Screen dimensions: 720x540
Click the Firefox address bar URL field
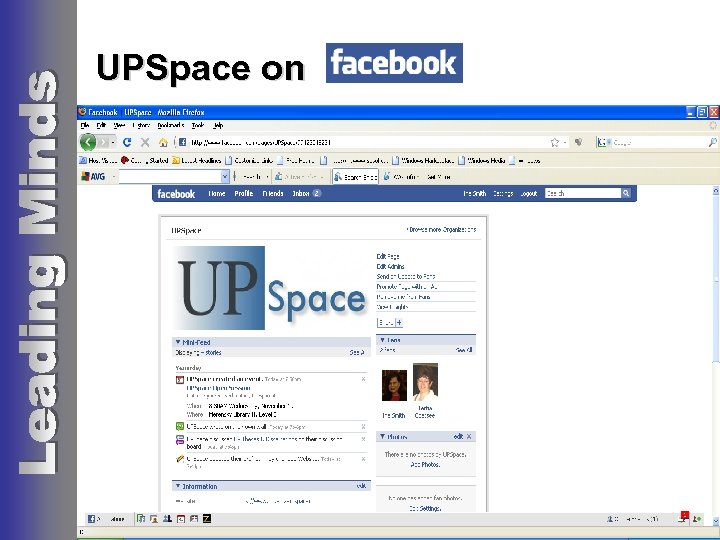coord(366,142)
